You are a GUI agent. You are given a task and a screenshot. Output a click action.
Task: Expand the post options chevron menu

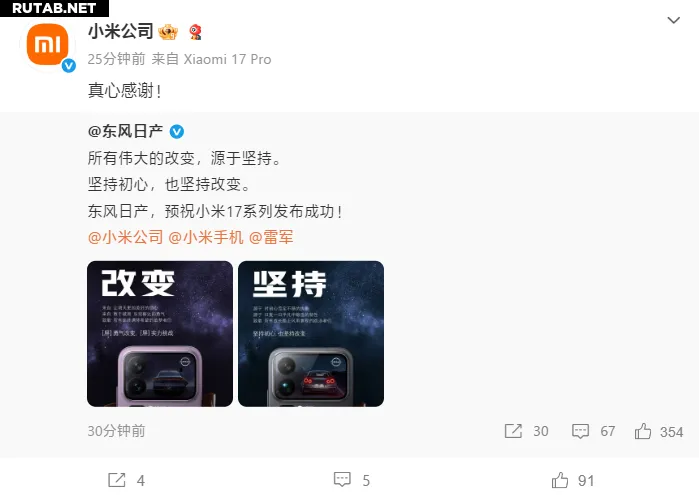click(x=673, y=20)
